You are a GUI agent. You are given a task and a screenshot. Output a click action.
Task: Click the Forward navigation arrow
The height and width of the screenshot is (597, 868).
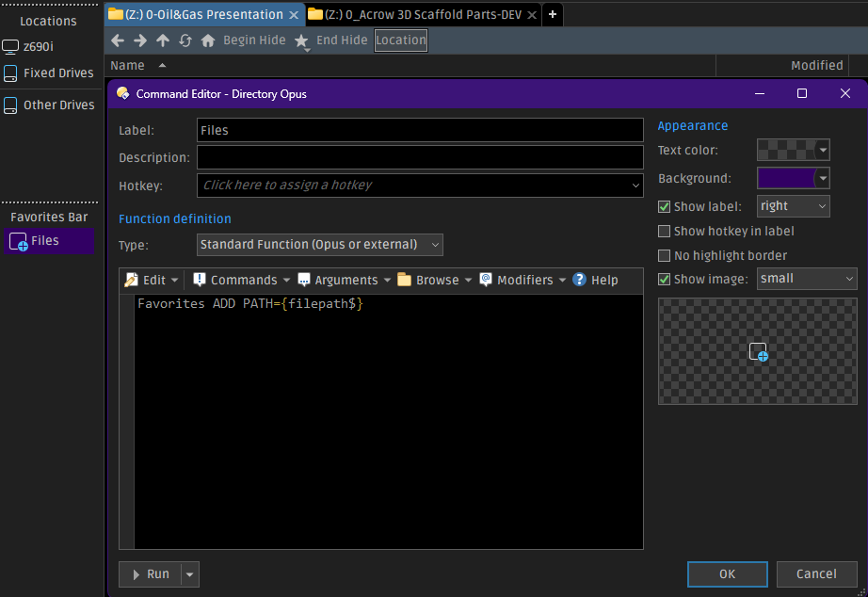pyautogui.click(x=140, y=40)
